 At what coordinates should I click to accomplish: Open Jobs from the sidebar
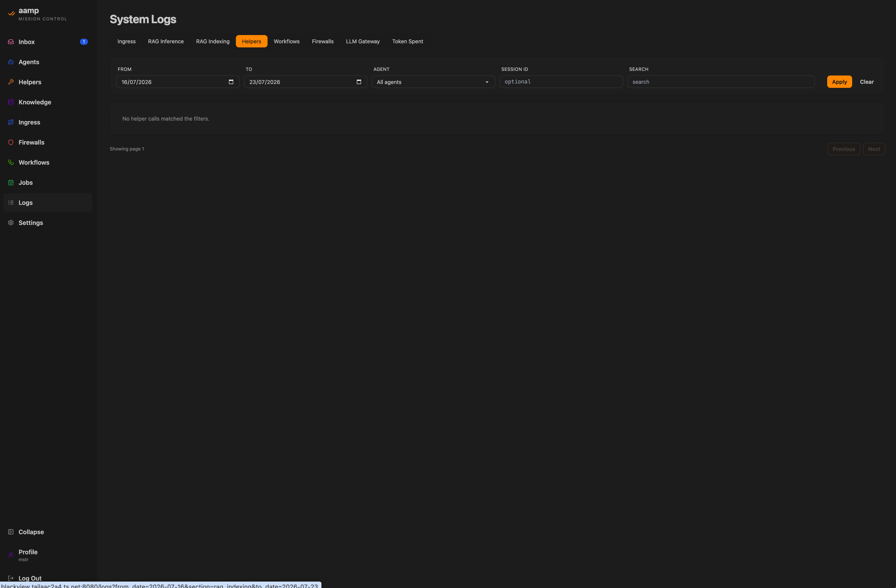click(x=48, y=183)
